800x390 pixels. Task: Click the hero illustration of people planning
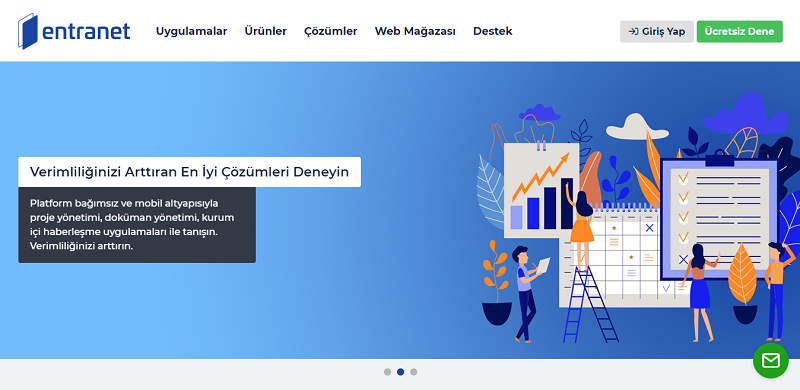click(638, 217)
